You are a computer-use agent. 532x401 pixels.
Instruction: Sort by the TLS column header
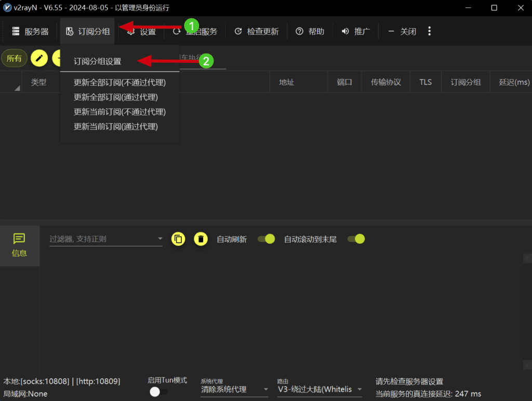click(425, 82)
